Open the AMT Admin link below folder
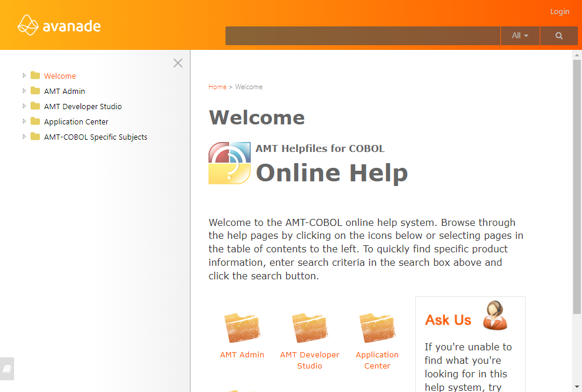582x392 pixels. click(242, 355)
